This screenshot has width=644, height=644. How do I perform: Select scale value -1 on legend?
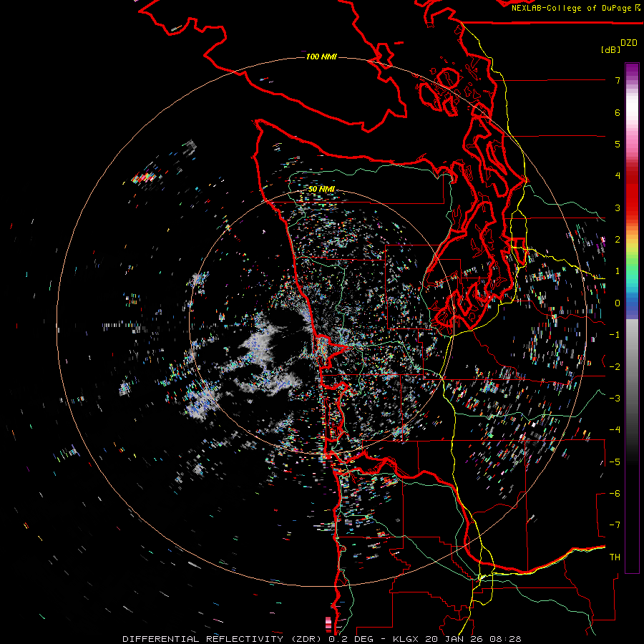coord(615,335)
